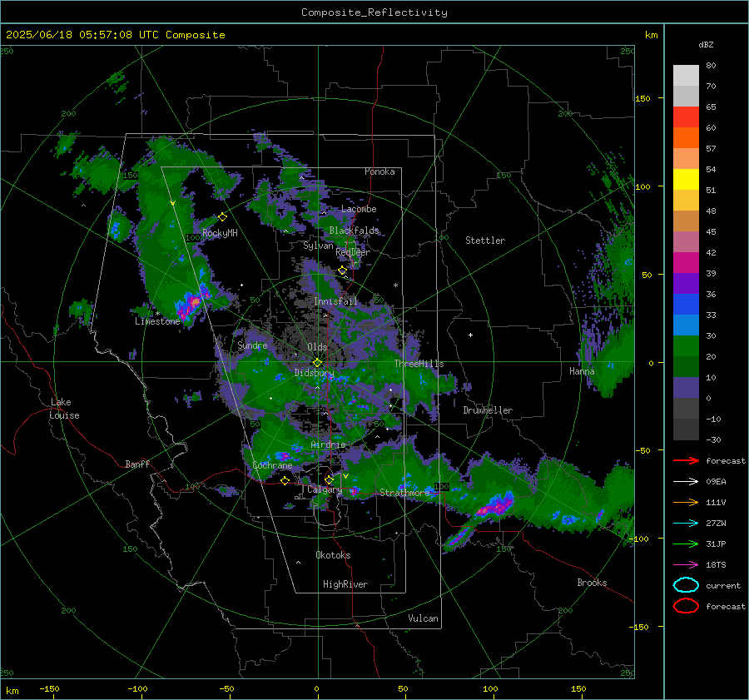Click the yellow diamond marker near RockyMH

222,217
